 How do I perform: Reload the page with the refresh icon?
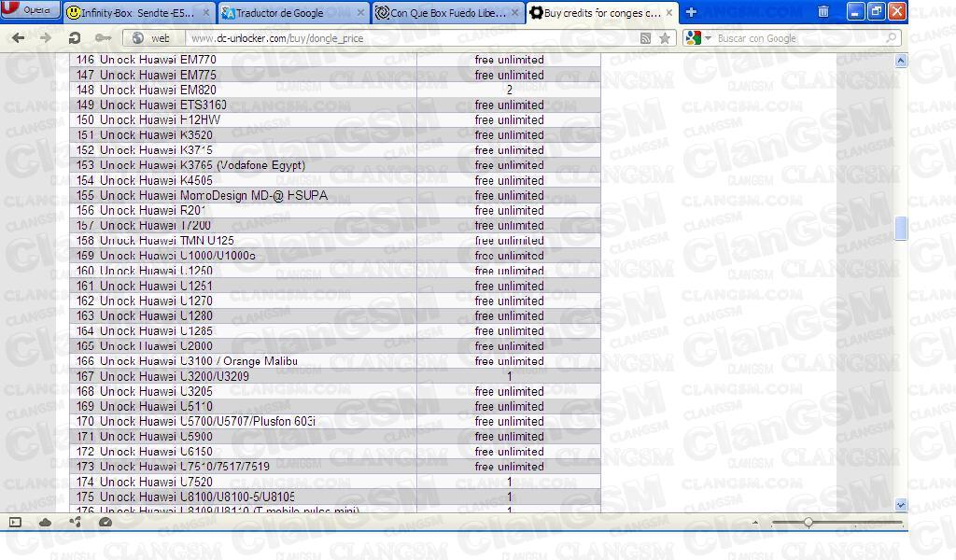(x=75, y=37)
